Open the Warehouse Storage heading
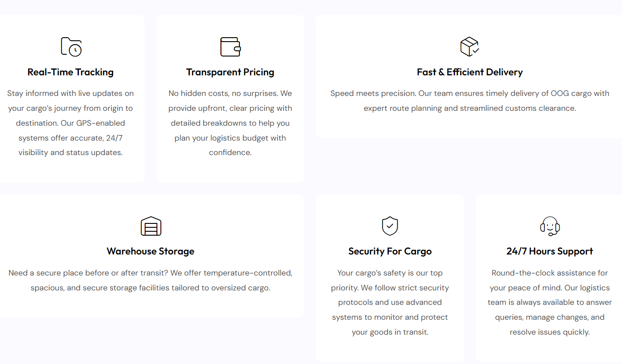The height and width of the screenshot is (364, 622). click(x=150, y=251)
